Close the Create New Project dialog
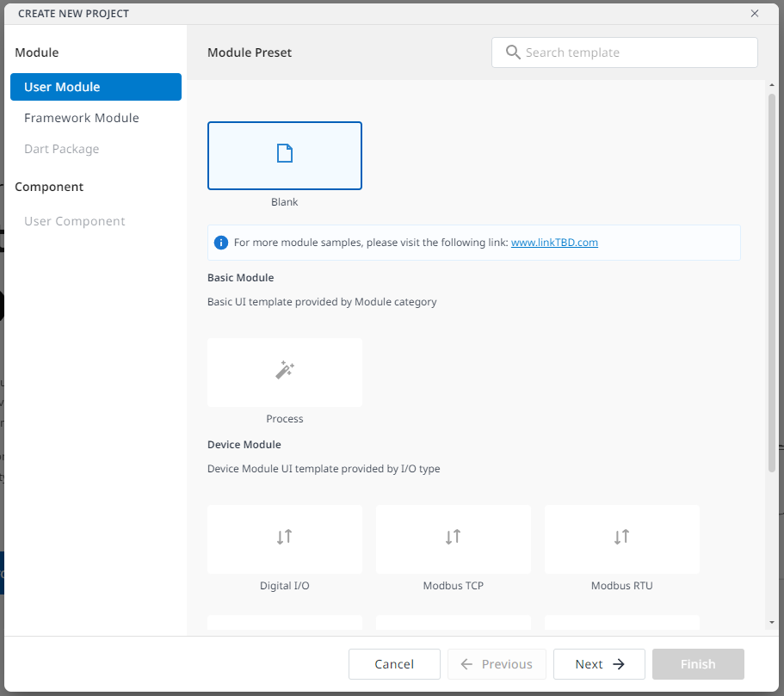The width and height of the screenshot is (784, 696). (755, 14)
